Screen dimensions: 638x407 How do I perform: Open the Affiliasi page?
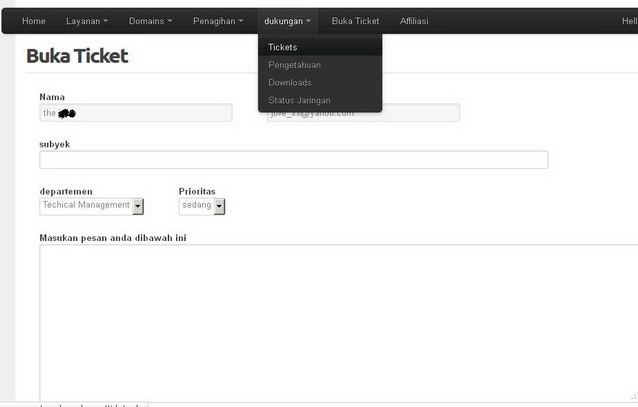[x=414, y=21]
